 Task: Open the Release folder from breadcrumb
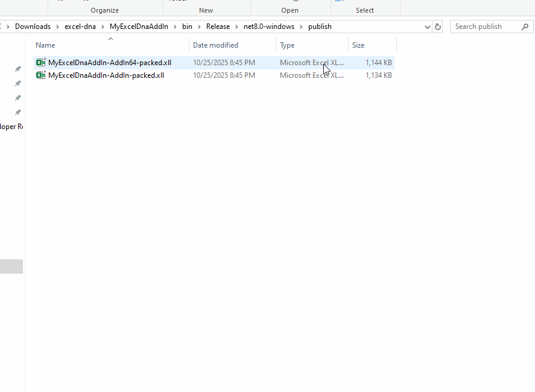(x=218, y=27)
